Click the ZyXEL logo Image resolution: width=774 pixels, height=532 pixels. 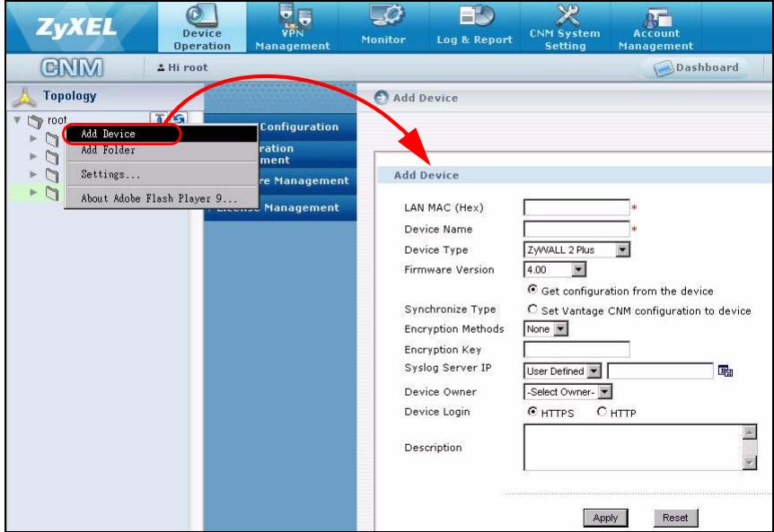click(76, 27)
